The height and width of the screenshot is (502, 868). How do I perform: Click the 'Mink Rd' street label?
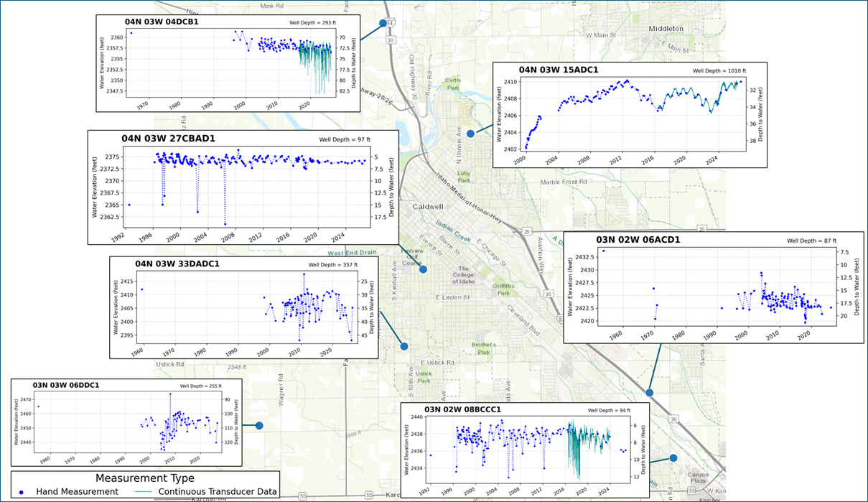[x=272, y=5]
